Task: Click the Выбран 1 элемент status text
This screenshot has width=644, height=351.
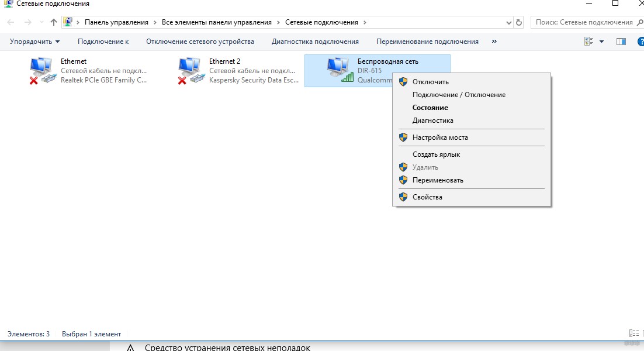Action: 92,333
